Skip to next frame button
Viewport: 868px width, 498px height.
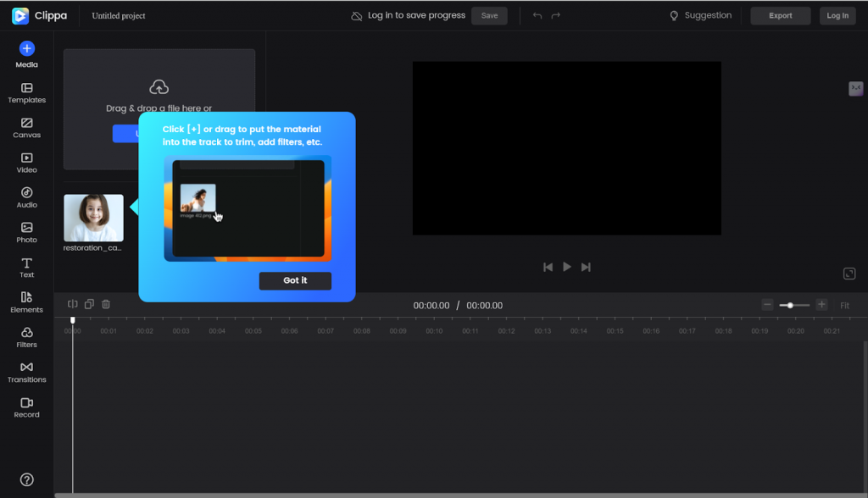pyautogui.click(x=586, y=268)
